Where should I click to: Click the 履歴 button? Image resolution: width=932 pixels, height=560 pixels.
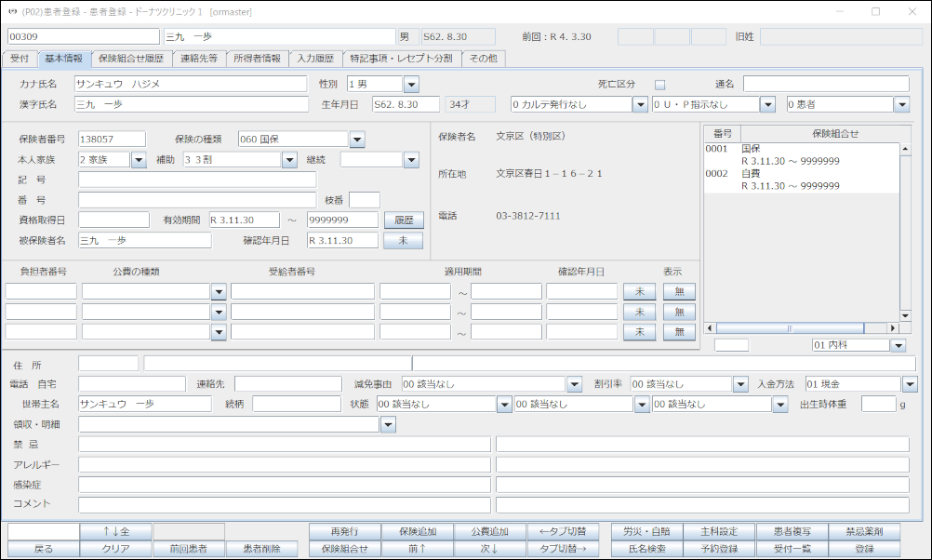[x=404, y=220]
